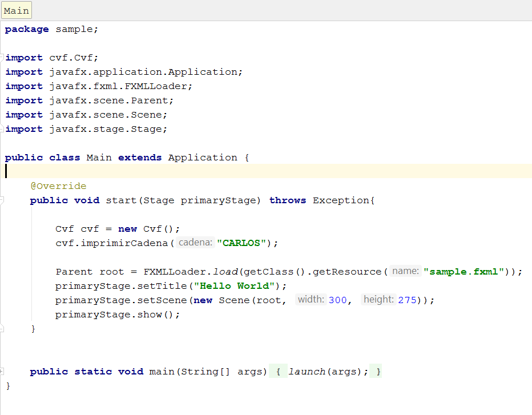Click the "Hello World" string
The width and height of the screenshot is (532, 415).
[234, 286]
